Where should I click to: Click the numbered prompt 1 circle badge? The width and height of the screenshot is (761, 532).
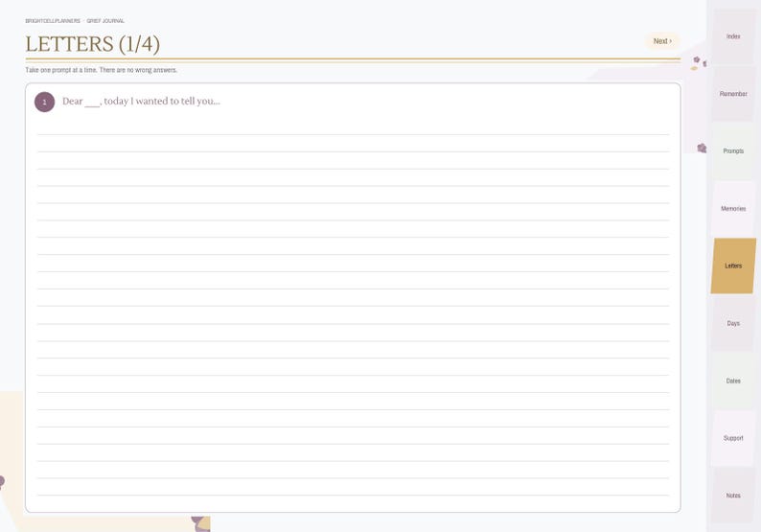click(x=45, y=102)
